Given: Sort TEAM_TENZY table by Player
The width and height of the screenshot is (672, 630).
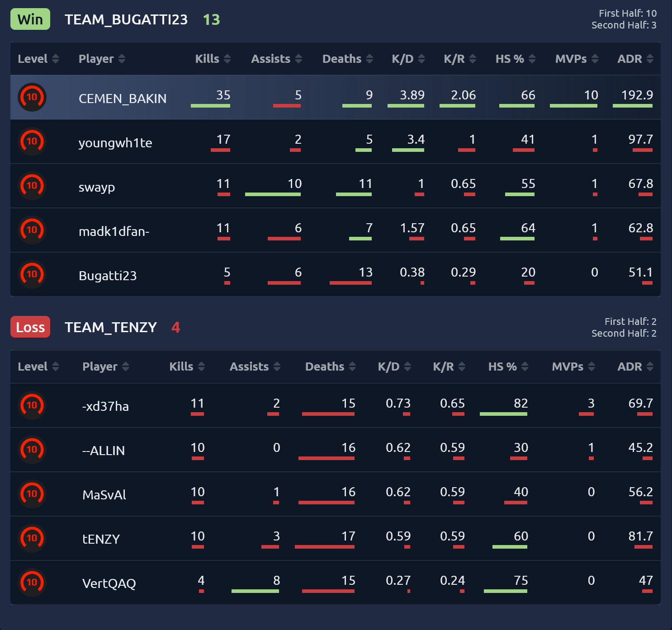Looking at the screenshot, I should [106, 367].
